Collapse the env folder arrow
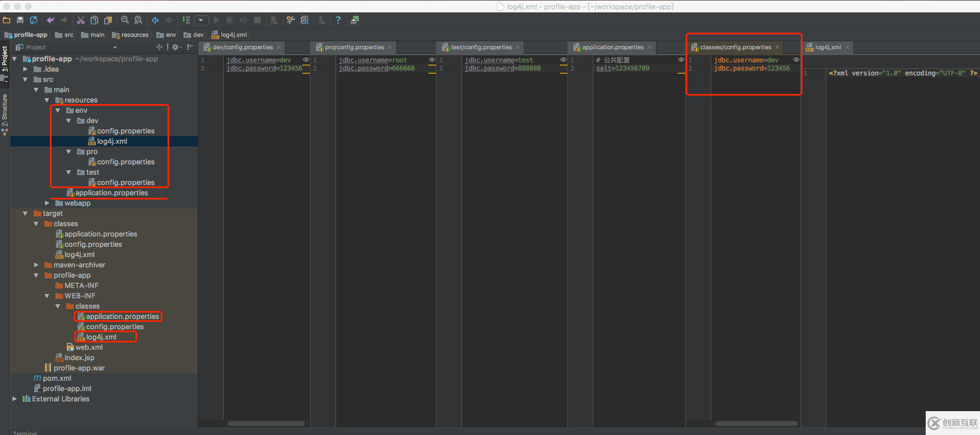 click(58, 110)
